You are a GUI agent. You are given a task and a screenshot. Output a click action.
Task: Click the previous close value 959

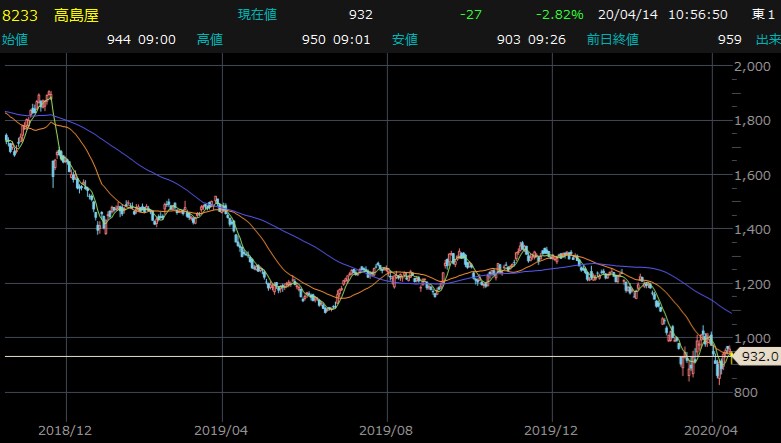pyautogui.click(x=730, y=39)
